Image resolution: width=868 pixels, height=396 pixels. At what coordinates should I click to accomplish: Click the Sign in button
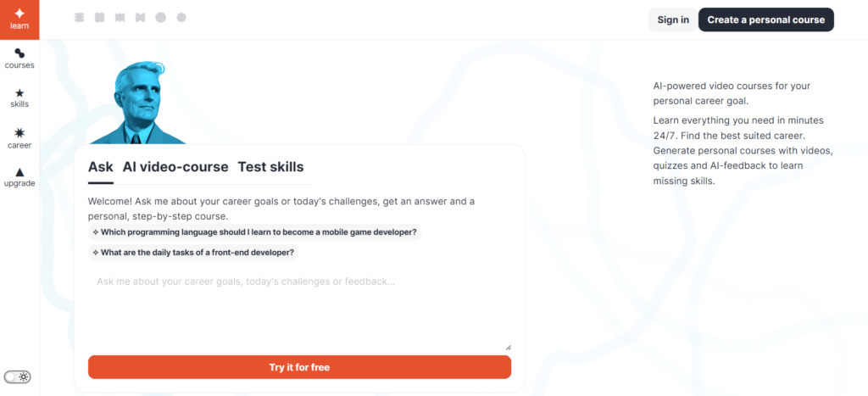(673, 20)
